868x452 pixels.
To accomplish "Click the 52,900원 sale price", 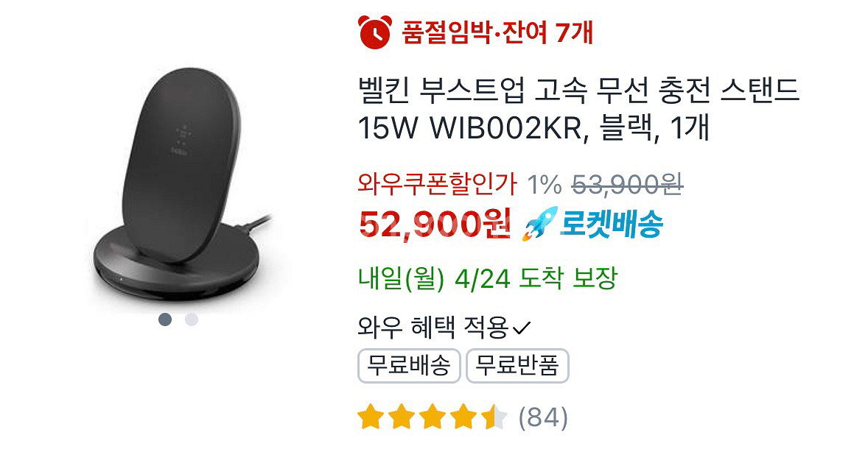I will pos(435,224).
